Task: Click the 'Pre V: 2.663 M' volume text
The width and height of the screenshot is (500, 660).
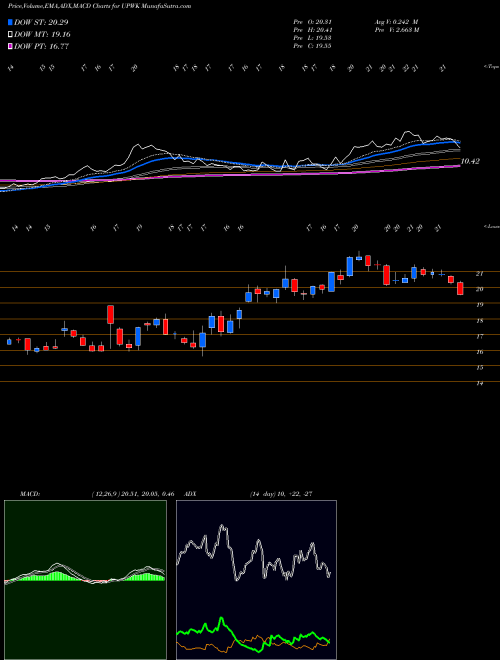Action: tap(396, 30)
